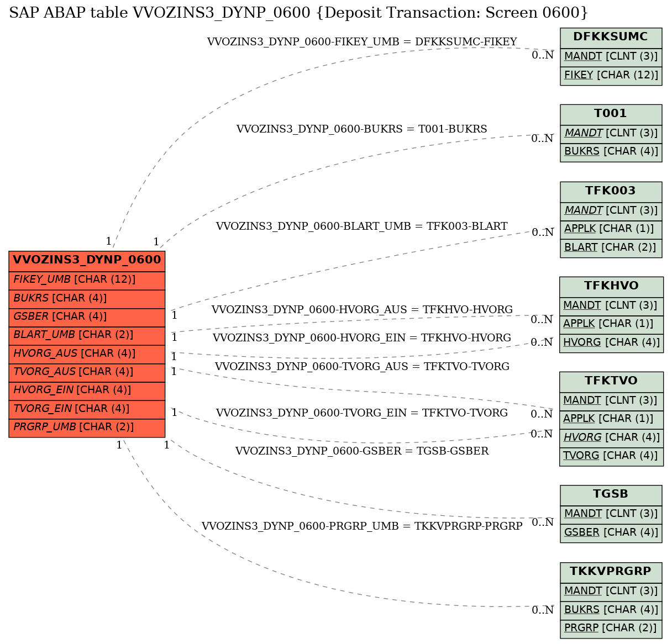Open the TKKVPRGRP table header

pos(611,572)
